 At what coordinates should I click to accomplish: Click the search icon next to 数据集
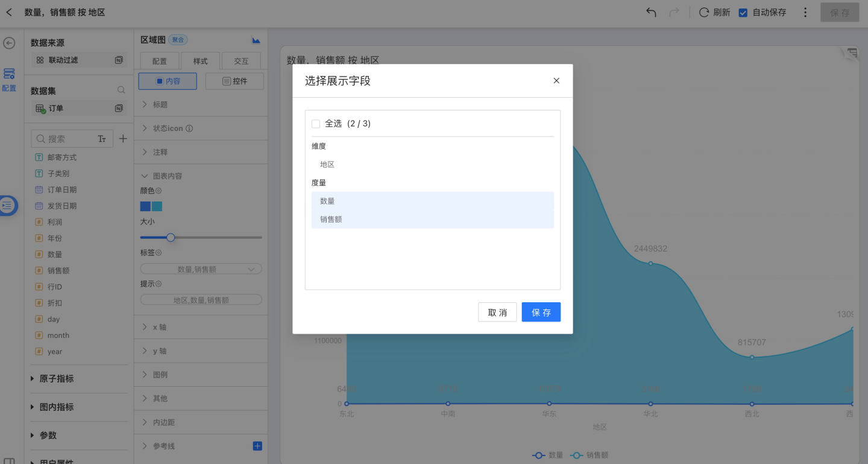click(121, 90)
